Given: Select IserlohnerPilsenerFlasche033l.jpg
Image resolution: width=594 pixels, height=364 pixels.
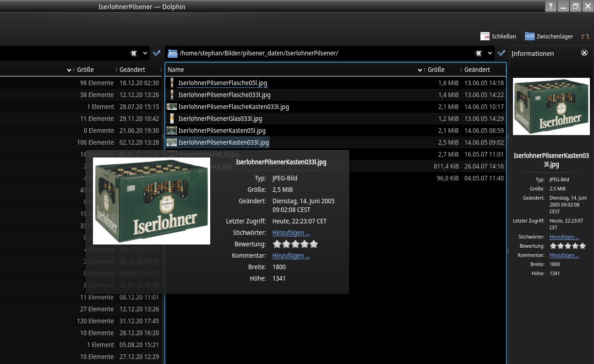Looking at the screenshot, I should 224,95.
